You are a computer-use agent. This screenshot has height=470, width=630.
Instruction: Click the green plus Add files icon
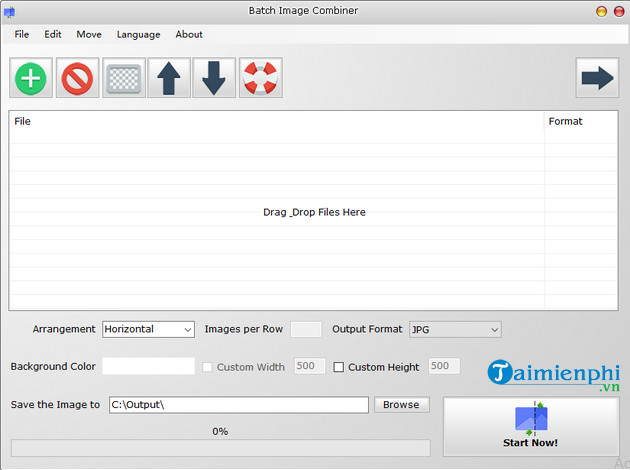(x=31, y=78)
